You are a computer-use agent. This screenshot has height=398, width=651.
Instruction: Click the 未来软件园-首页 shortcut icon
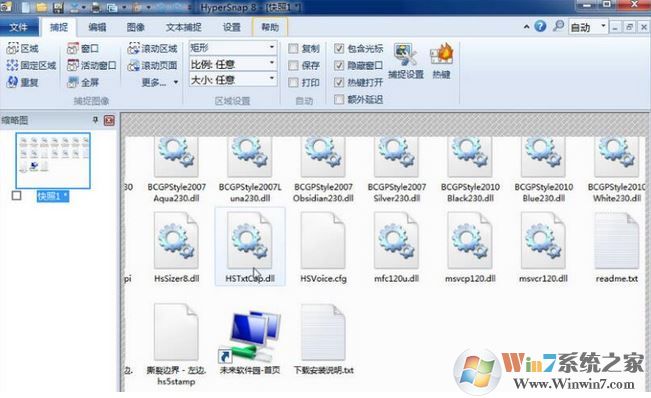(x=250, y=335)
